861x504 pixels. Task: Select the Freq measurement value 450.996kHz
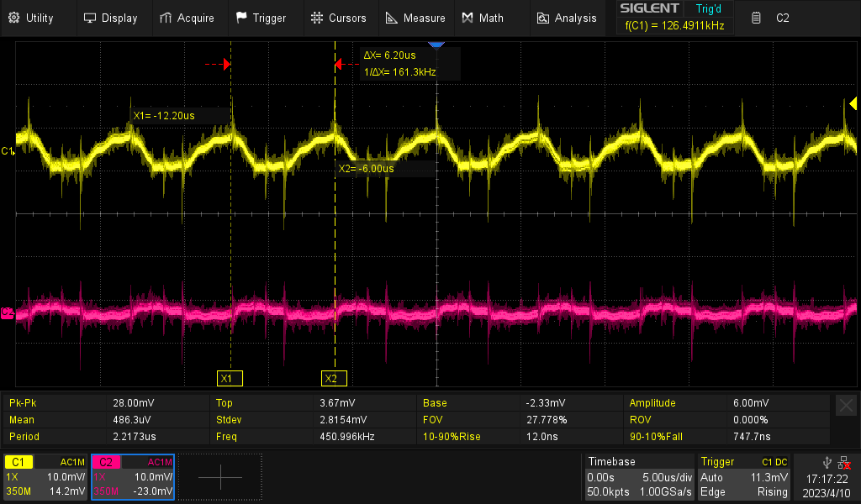pos(347,437)
